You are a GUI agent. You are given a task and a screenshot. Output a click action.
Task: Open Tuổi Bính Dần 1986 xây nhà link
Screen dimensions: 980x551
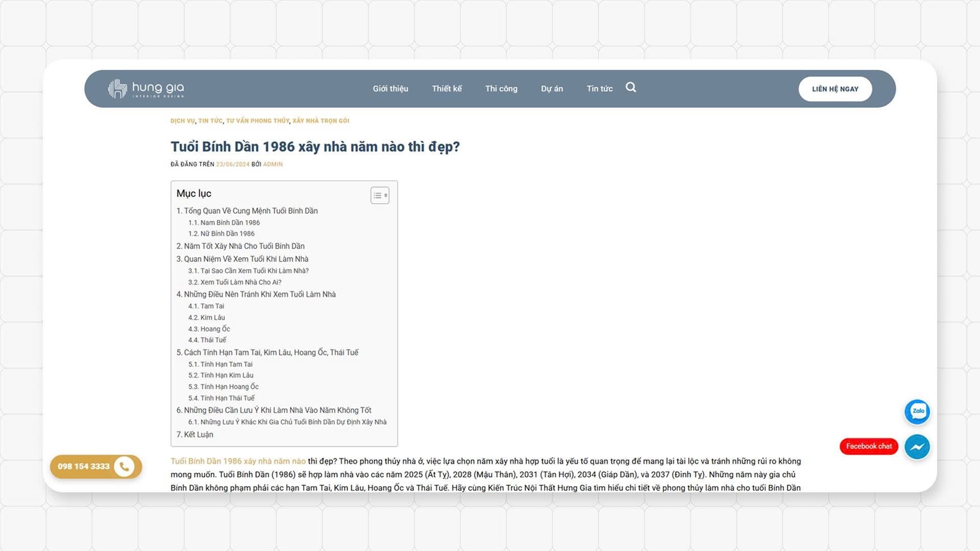click(238, 461)
